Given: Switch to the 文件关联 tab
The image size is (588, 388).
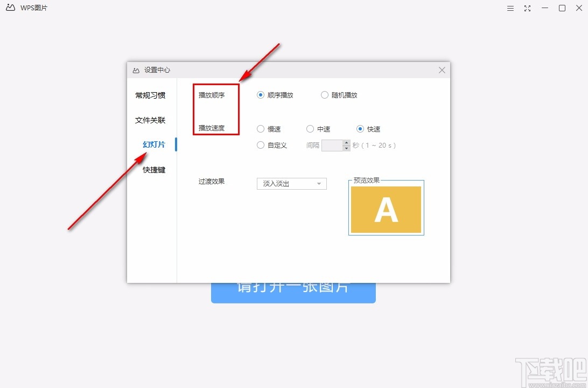Looking at the screenshot, I should point(150,120).
